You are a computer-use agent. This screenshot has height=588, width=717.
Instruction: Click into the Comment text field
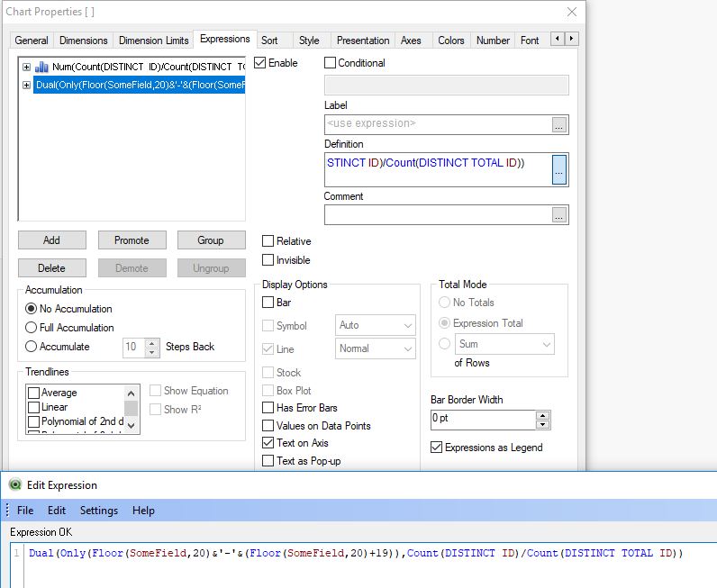[437, 215]
